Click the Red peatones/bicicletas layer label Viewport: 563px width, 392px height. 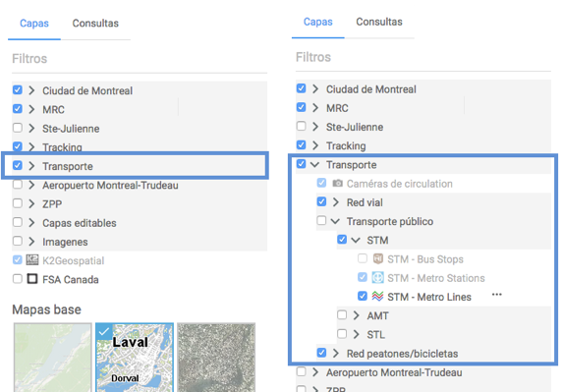tap(402, 354)
